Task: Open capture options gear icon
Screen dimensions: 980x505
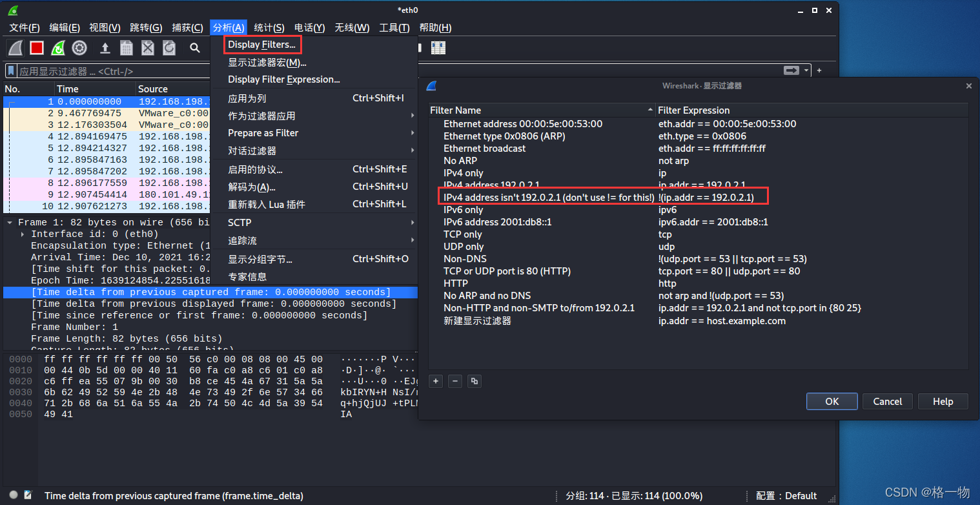Action: point(79,48)
